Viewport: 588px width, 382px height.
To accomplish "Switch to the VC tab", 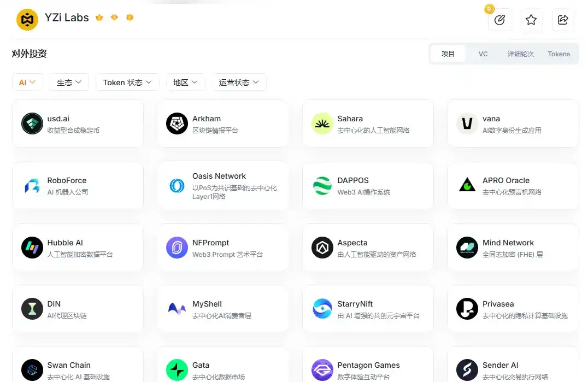I will point(483,54).
